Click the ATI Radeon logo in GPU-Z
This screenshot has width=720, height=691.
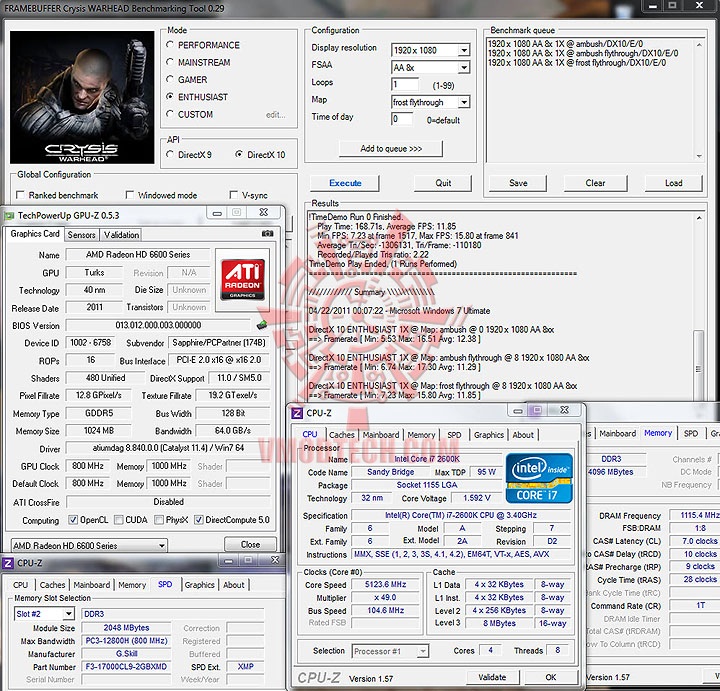242,279
